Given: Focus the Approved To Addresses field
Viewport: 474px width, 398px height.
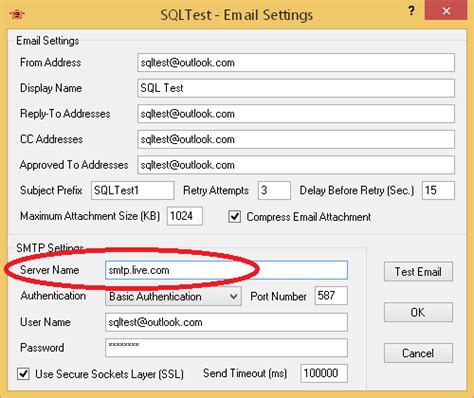Looking at the screenshot, I should (296, 165).
